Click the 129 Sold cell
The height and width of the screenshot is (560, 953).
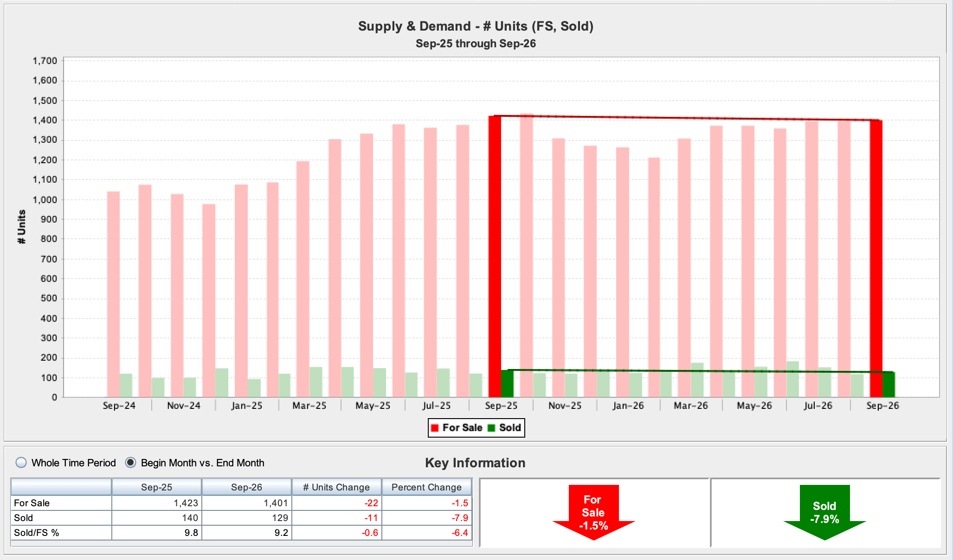247,518
